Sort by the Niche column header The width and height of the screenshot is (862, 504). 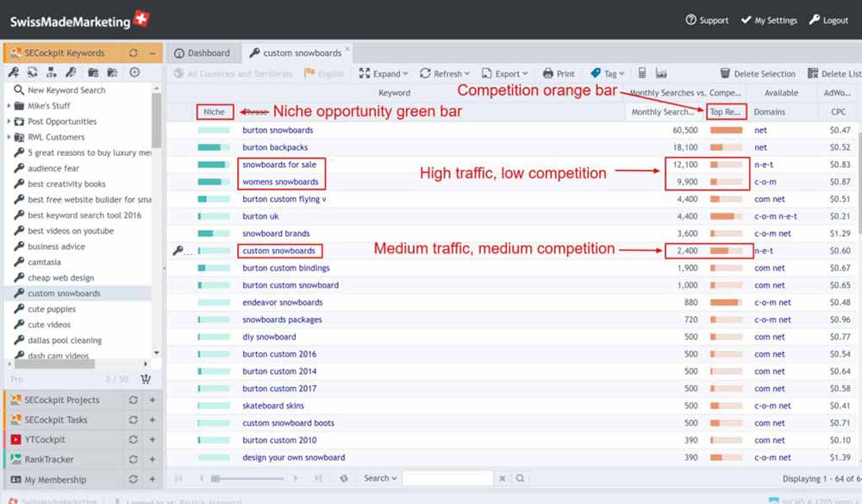click(215, 112)
